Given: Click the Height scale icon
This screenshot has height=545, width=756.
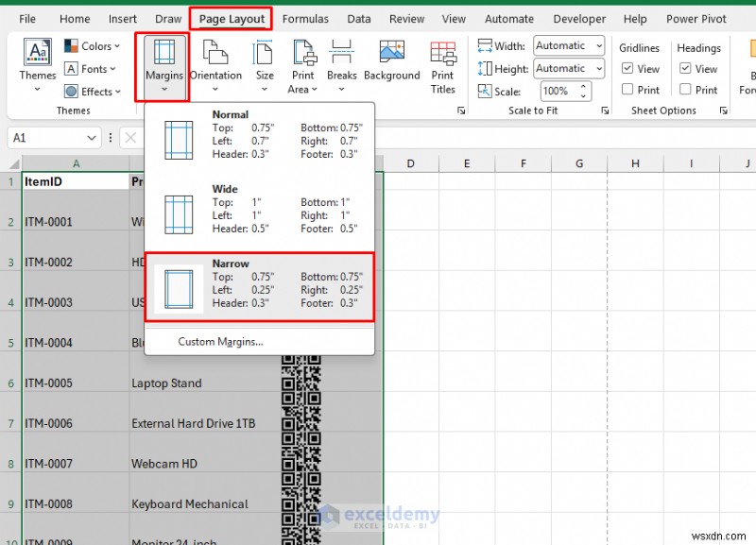Looking at the screenshot, I should [x=485, y=68].
